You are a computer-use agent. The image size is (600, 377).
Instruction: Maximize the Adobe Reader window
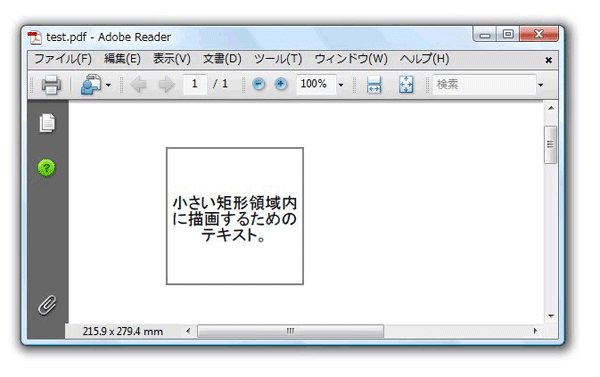coord(508,34)
